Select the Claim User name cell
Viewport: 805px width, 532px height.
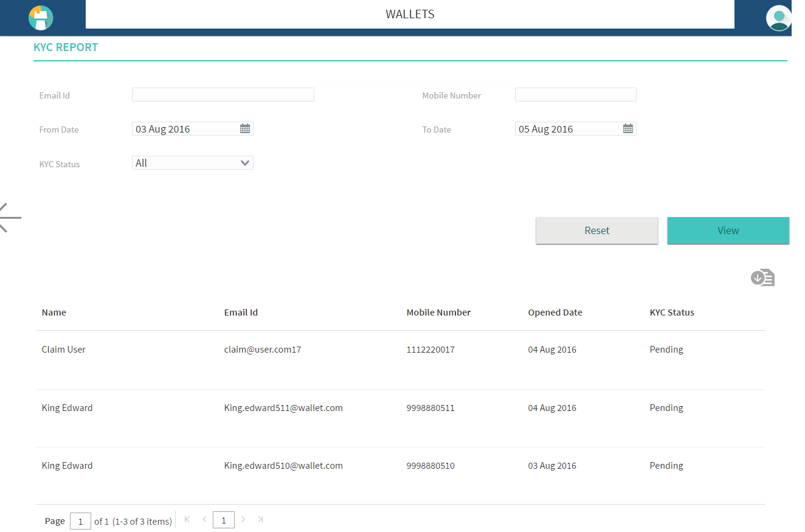64,350
